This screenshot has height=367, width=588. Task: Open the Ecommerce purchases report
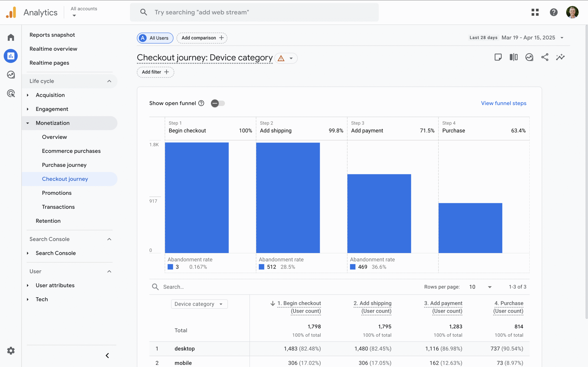(x=71, y=151)
